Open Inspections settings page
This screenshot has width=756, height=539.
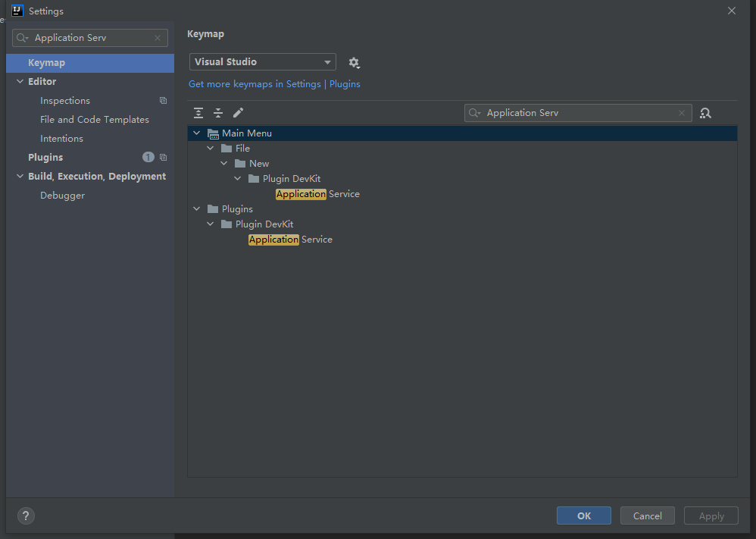(65, 100)
